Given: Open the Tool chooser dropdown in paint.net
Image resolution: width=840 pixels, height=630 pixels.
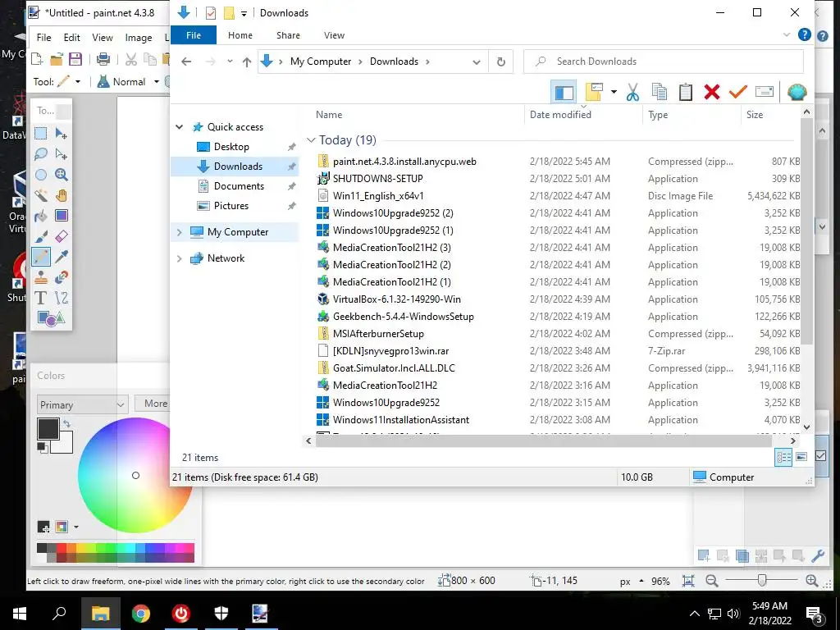Looking at the screenshot, I should (78, 82).
